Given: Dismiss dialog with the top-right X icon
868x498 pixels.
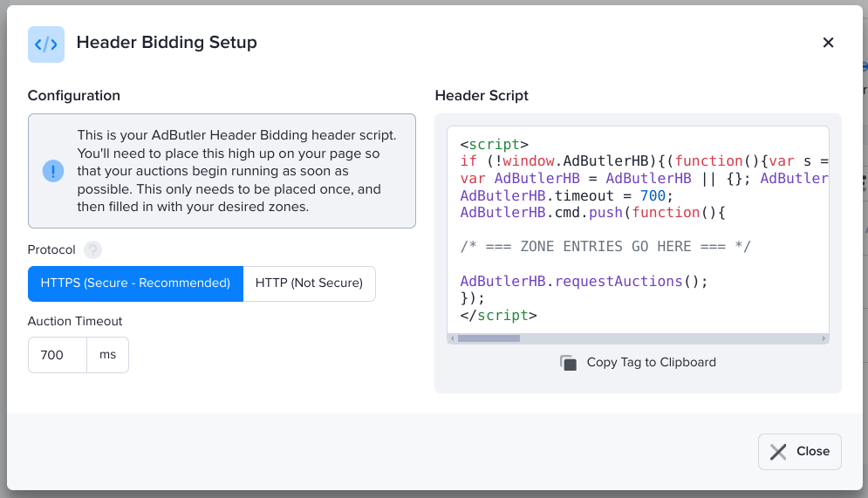Looking at the screenshot, I should (828, 43).
